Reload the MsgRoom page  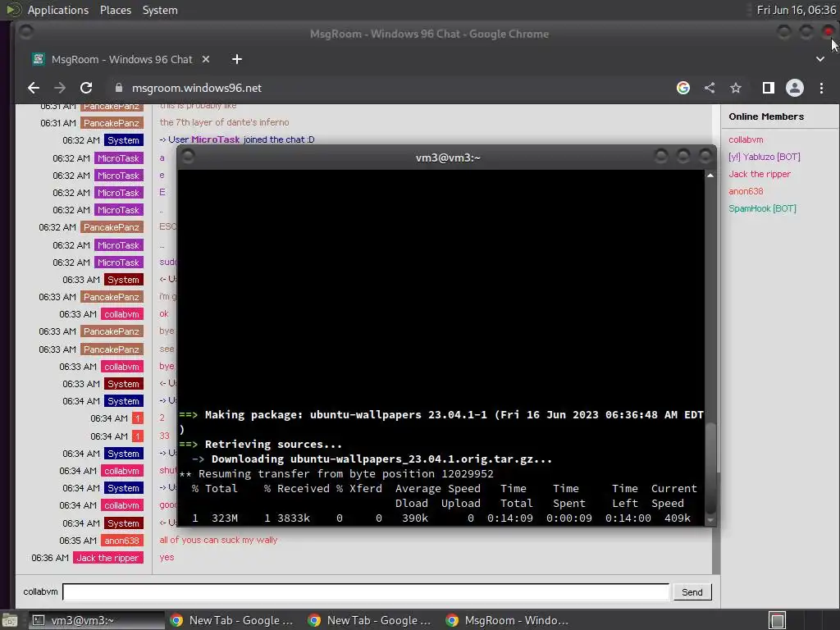point(85,88)
